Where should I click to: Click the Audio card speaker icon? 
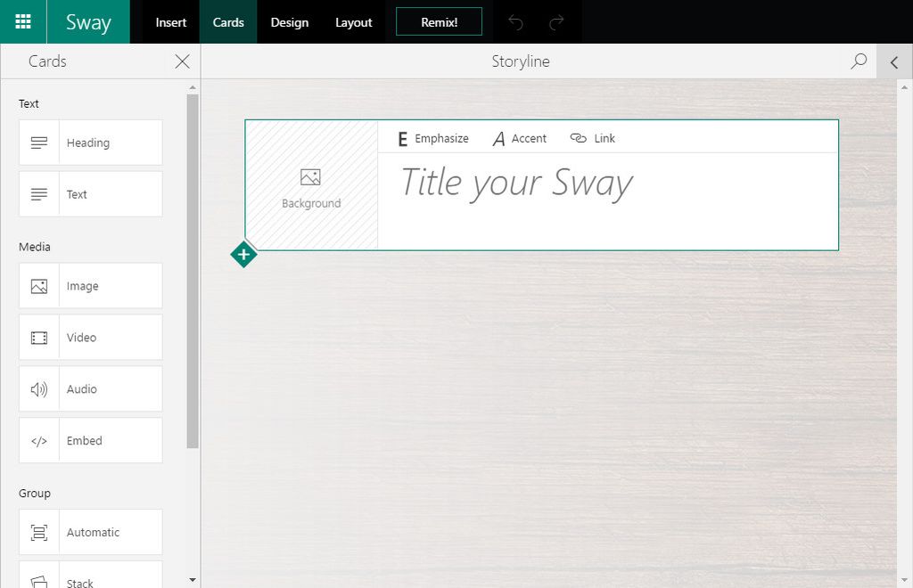click(39, 389)
